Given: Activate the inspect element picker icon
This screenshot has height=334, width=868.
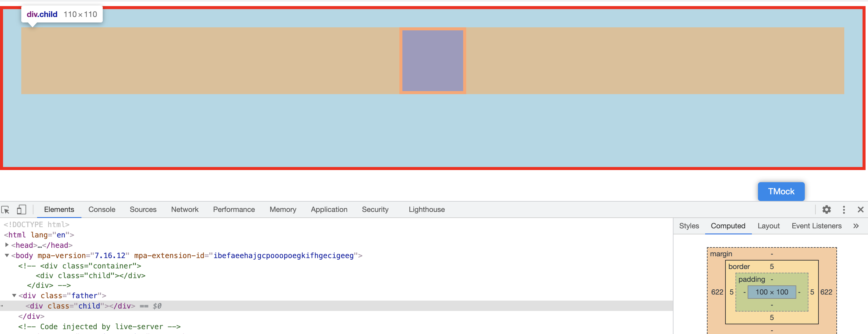Looking at the screenshot, I should coord(6,210).
